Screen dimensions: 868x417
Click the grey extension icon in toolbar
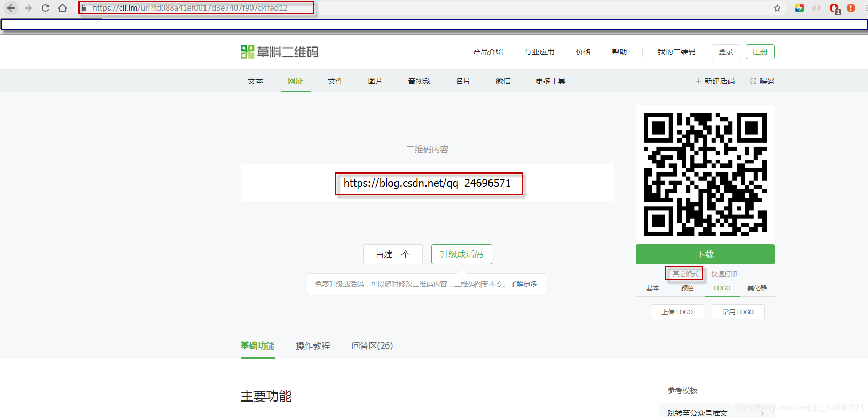pyautogui.click(x=817, y=8)
